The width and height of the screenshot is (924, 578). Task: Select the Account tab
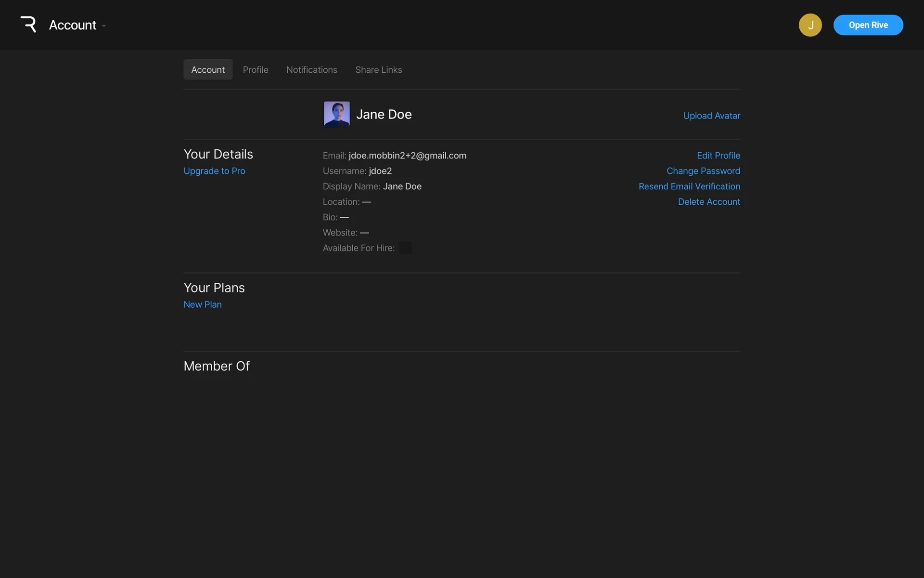click(x=208, y=70)
